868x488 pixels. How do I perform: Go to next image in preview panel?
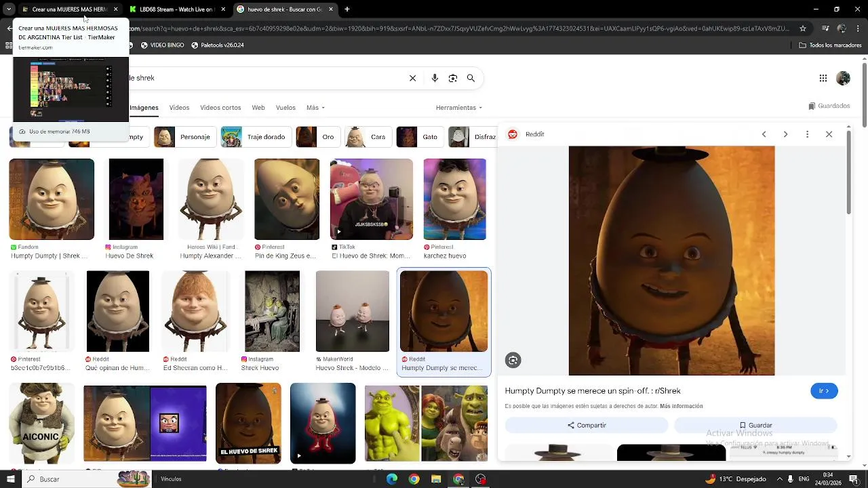(785, 134)
